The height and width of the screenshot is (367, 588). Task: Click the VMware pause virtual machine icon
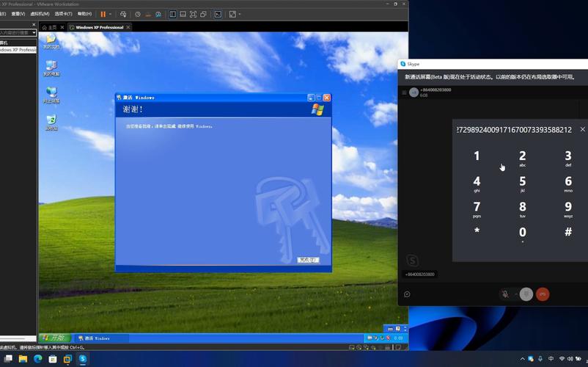103,14
